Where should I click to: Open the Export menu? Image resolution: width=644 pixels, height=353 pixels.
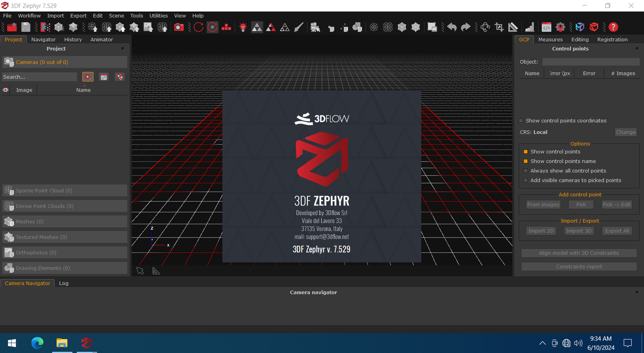pos(78,16)
